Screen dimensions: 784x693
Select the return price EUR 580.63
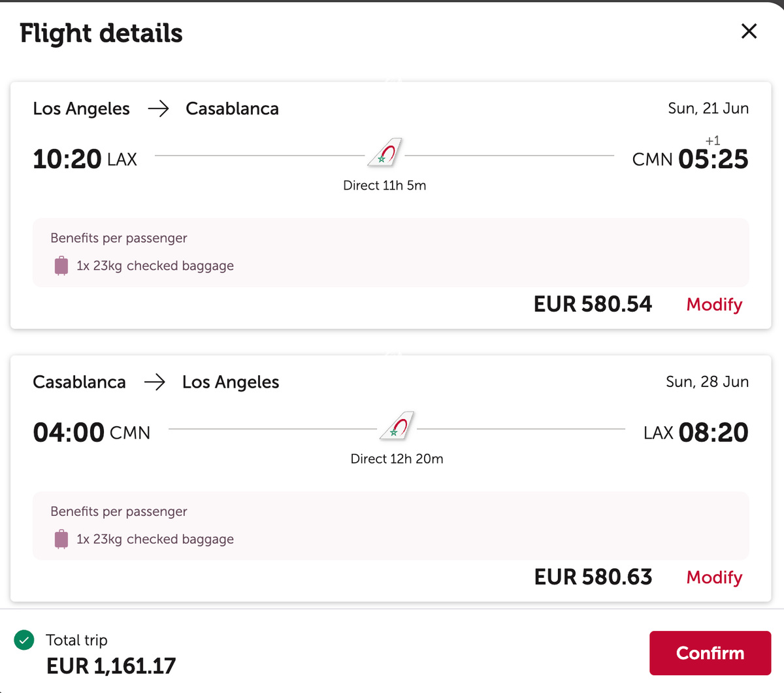tap(593, 577)
